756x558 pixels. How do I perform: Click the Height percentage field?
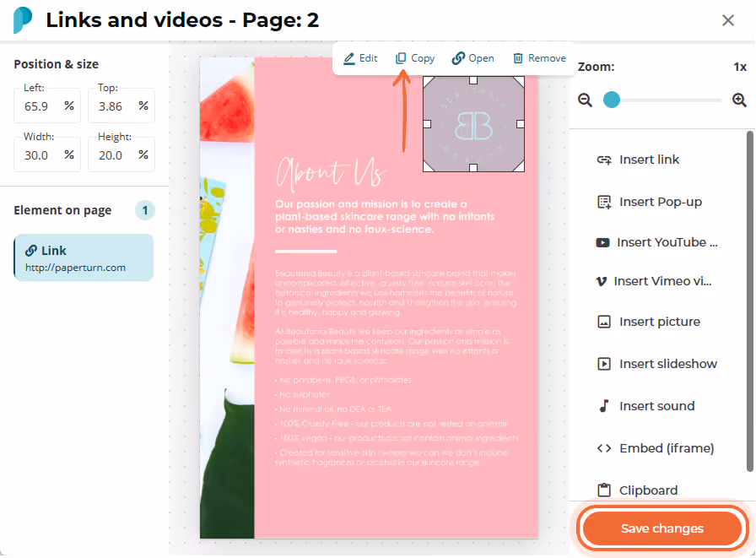coord(121,154)
